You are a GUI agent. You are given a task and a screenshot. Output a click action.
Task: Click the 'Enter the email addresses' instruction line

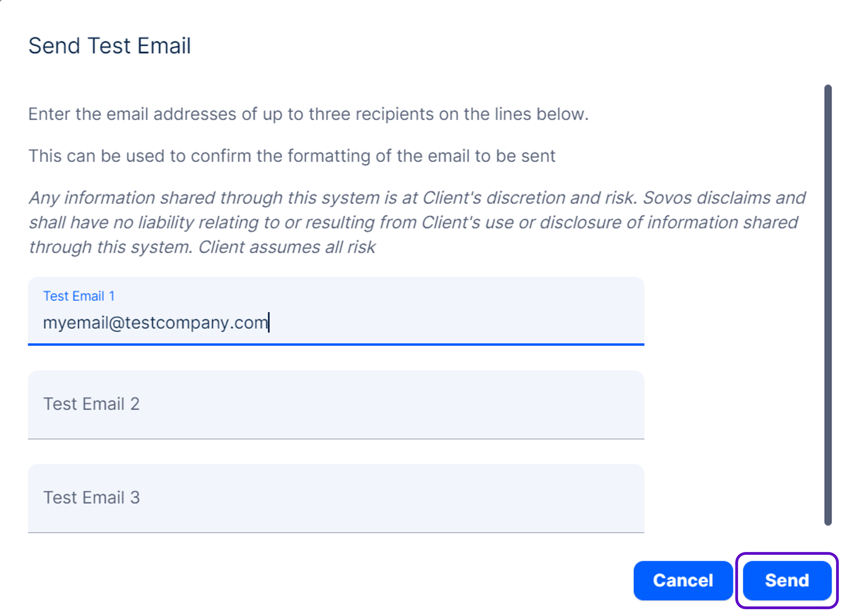point(308,114)
